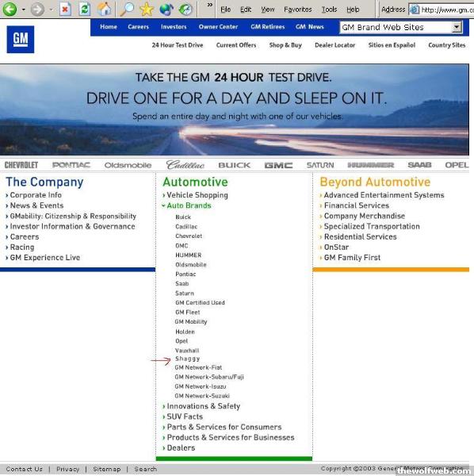Click the History clock icon
This screenshot has width=474, height=476.
(x=185, y=9)
